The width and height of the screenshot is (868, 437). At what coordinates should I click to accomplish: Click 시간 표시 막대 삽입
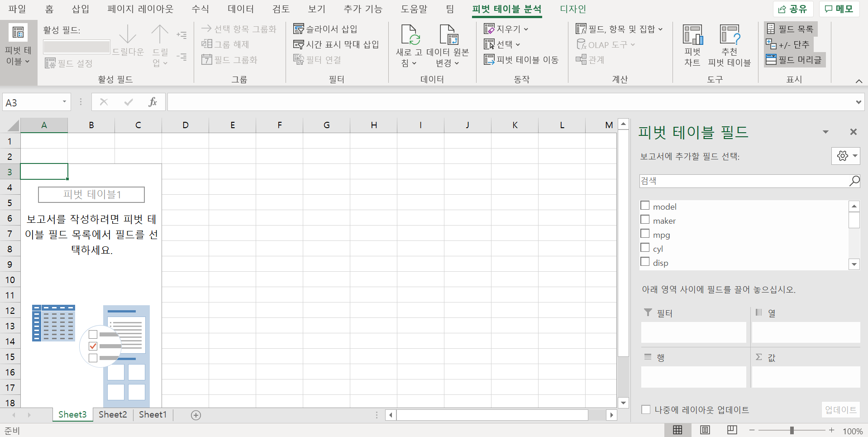click(336, 44)
